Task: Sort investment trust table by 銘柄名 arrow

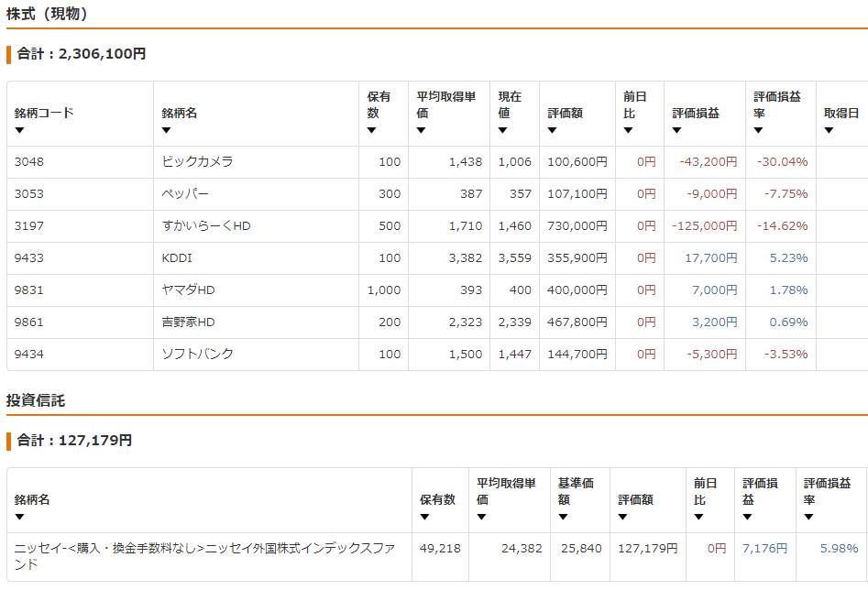Action: click(19, 517)
